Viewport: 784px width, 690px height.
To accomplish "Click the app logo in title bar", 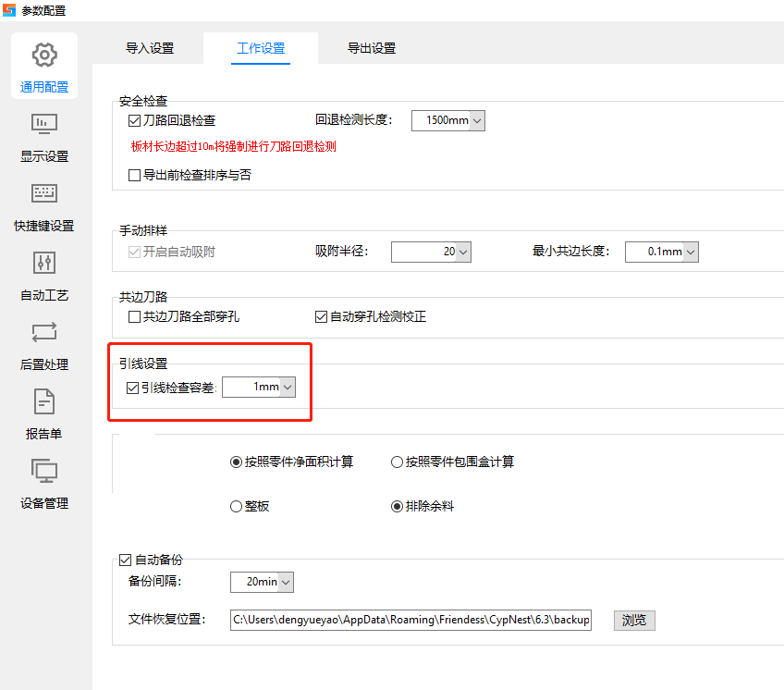I will tap(9, 10).
